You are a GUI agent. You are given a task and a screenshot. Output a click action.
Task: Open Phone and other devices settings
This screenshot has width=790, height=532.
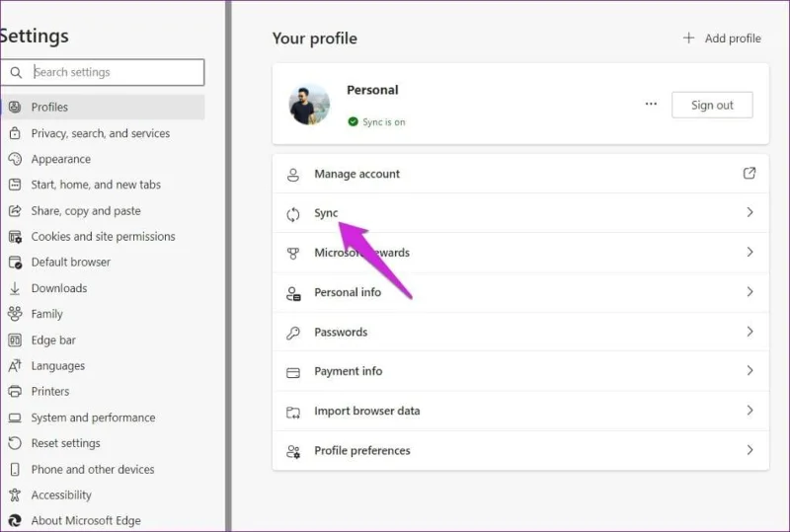pyautogui.click(x=103, y=469)
